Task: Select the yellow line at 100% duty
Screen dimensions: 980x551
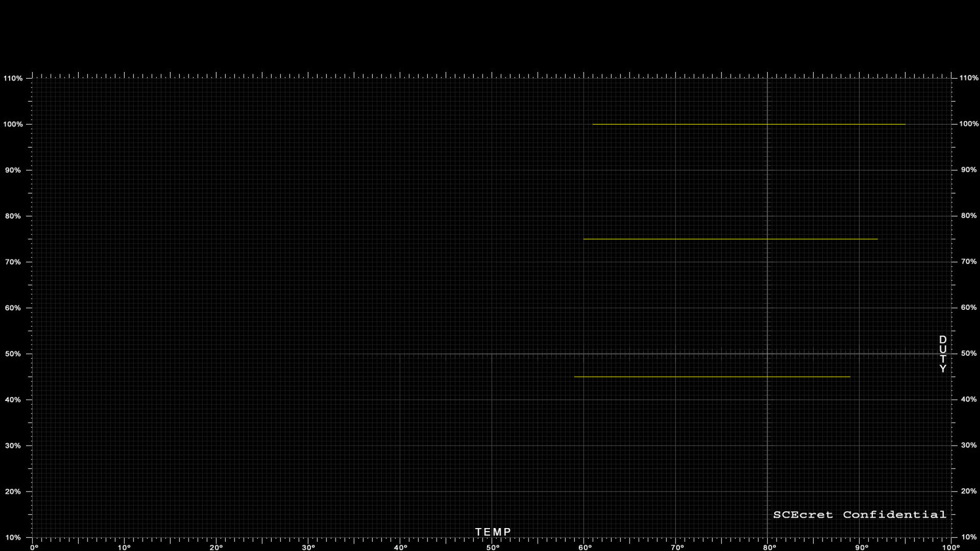Action: tap(749, 124)
